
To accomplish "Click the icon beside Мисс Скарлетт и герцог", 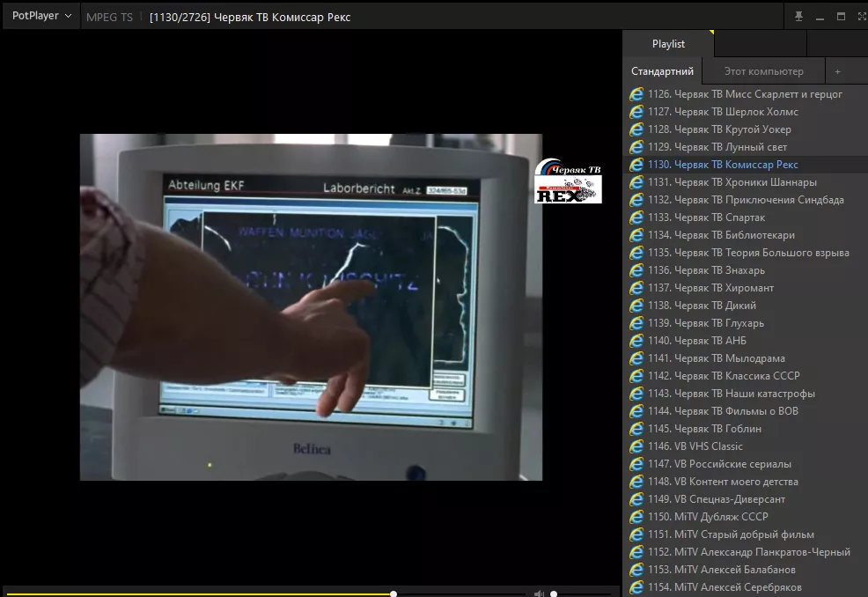I will (636, 94).
